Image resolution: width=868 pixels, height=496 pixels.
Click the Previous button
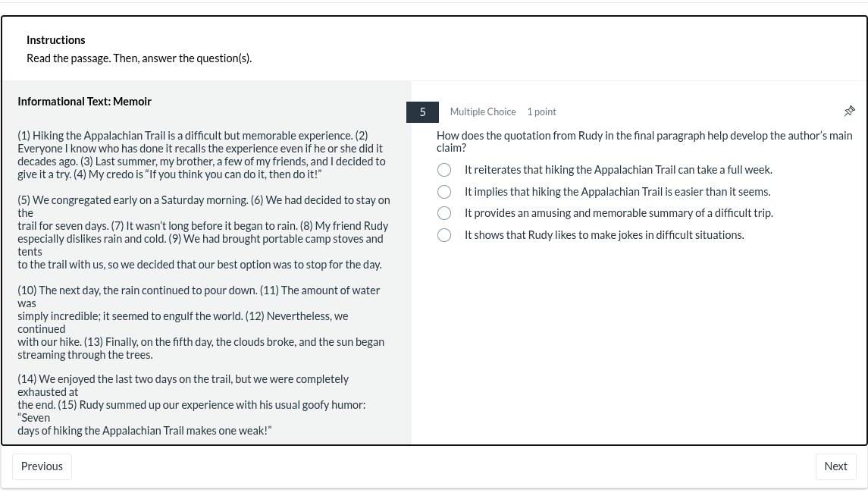(42, 466)
